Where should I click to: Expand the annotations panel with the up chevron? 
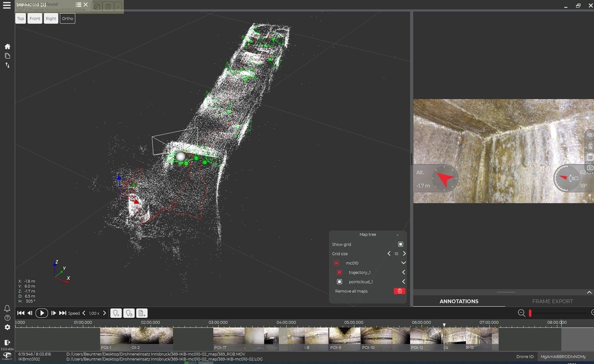point(589,292)
